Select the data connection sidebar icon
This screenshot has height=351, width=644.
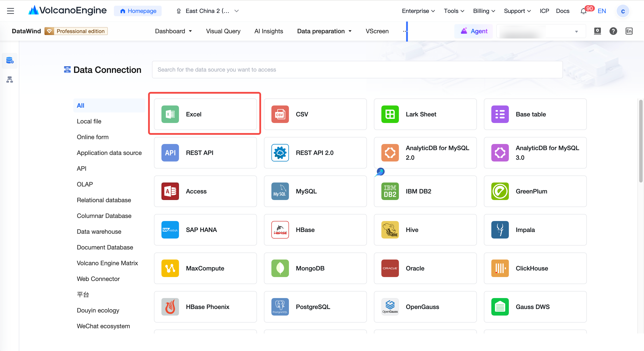(x=10, y=60)
